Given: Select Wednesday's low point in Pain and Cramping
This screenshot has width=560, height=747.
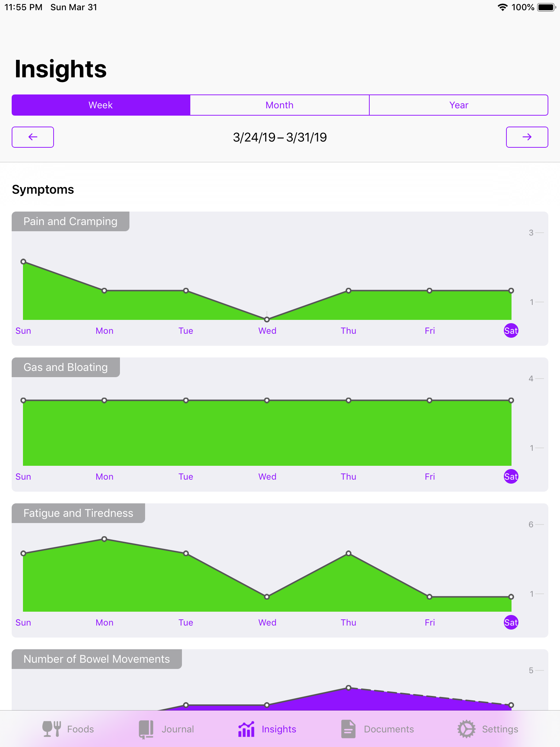Looking at the screenshot, I should pyautogui.click(x=267, y=320).
